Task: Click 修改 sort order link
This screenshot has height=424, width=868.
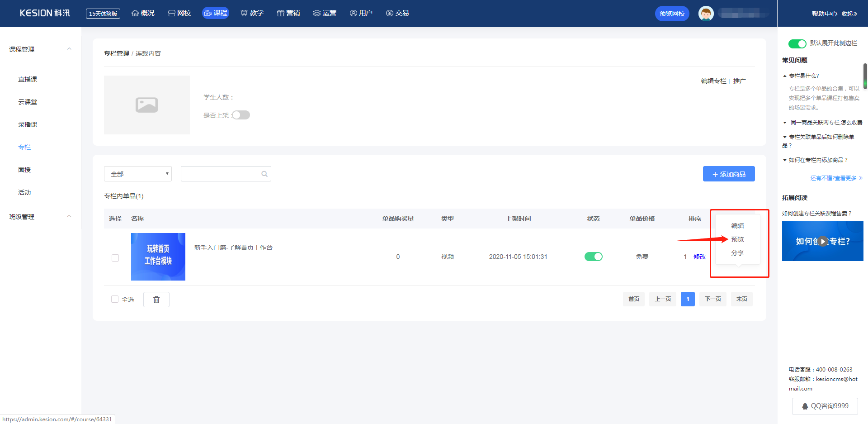Action: [x=700, y=257]
